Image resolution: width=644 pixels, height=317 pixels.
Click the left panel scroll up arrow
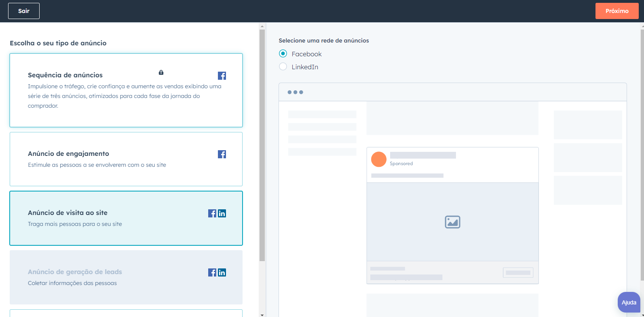click(262, 26)
